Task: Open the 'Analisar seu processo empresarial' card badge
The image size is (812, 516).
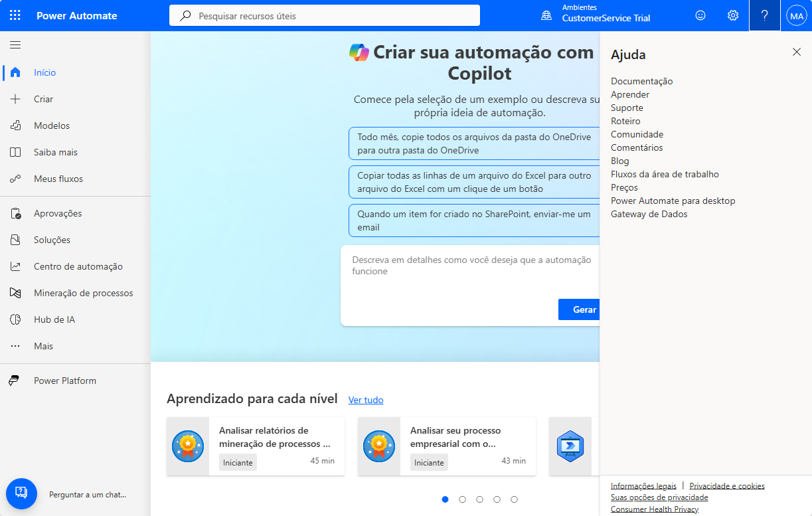Action: point(379,446)
